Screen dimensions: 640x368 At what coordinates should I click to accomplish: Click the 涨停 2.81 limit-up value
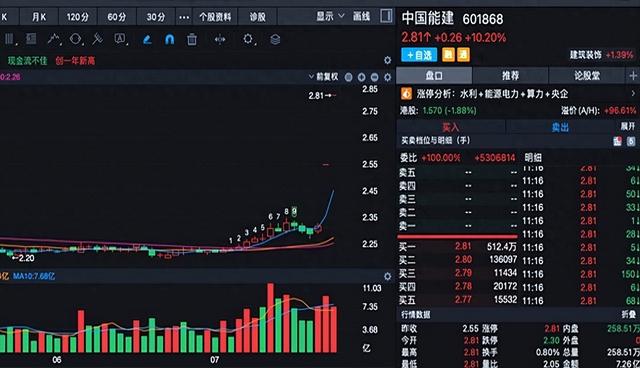(x=552, y=328)
